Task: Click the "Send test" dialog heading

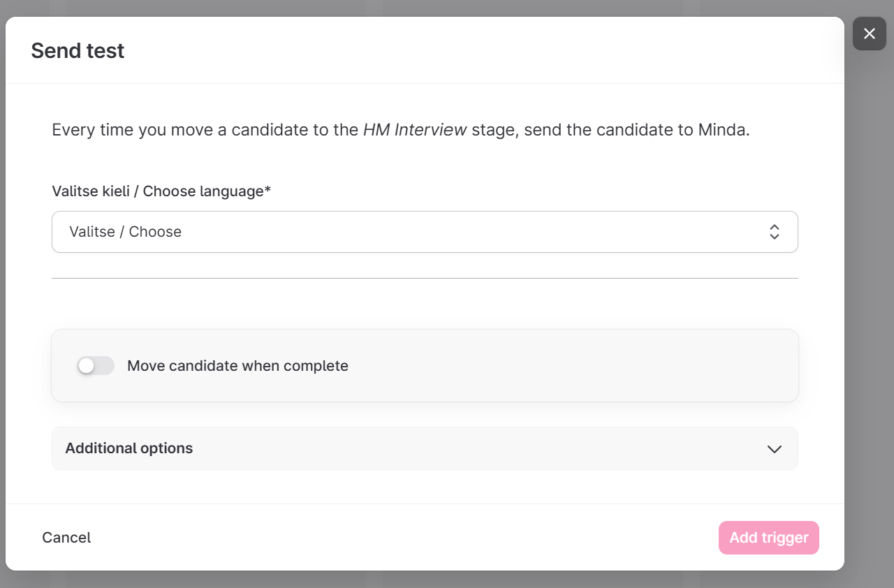Action: pyautogui.click(x=78, y=51)
